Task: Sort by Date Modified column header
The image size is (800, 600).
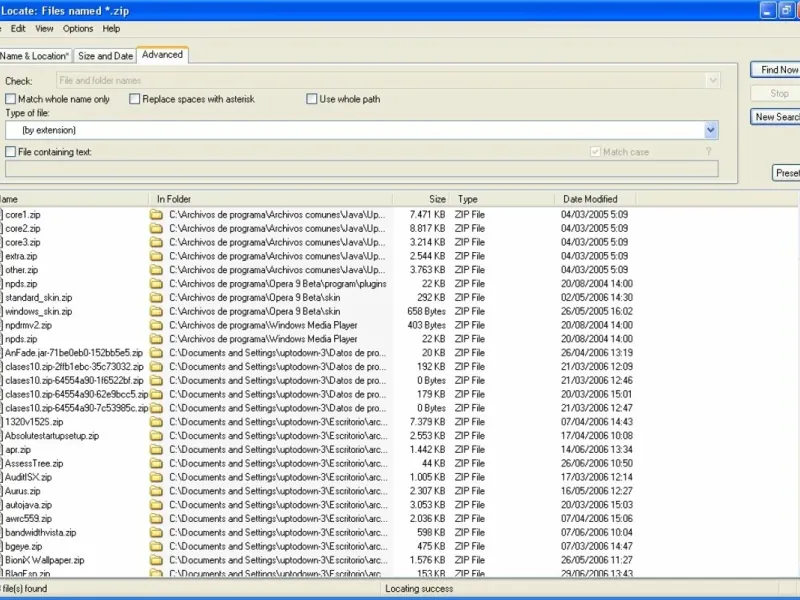Action: click(595, 199)
